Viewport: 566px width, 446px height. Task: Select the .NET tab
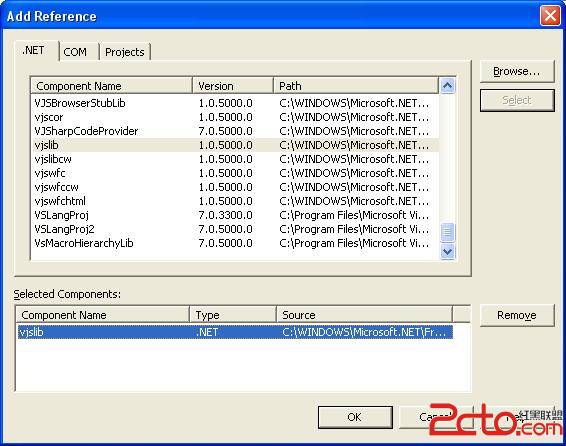pos(36,51)
